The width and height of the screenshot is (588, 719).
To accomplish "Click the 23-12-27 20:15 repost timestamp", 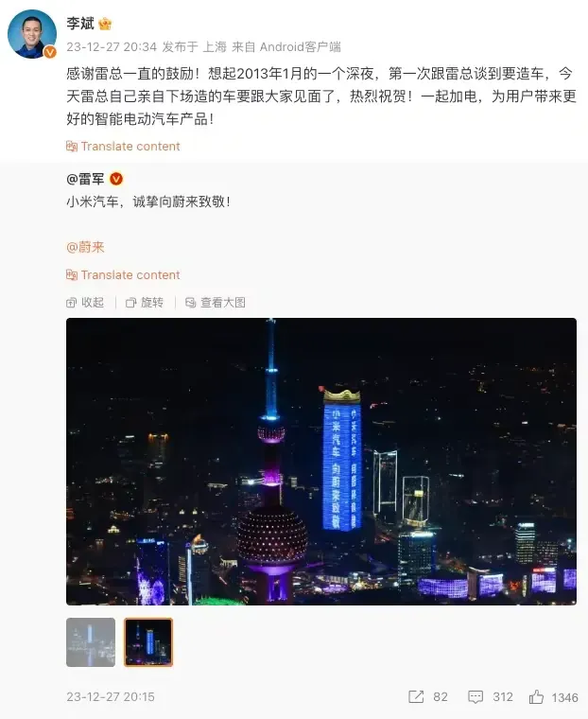I will coord(111,697).
